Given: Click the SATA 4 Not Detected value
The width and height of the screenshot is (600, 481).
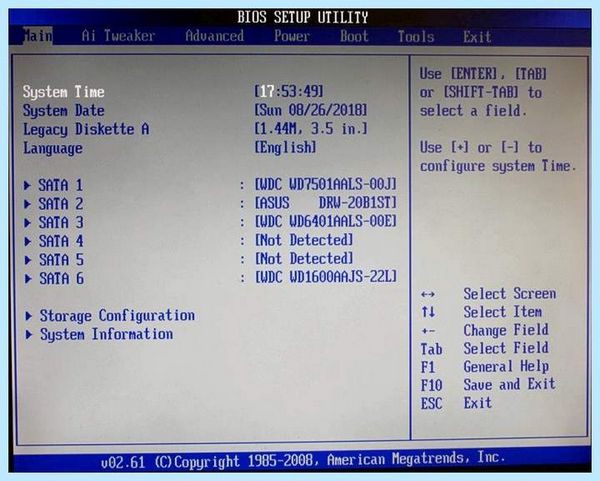Looking at the screenshot, I should point(304,240).
